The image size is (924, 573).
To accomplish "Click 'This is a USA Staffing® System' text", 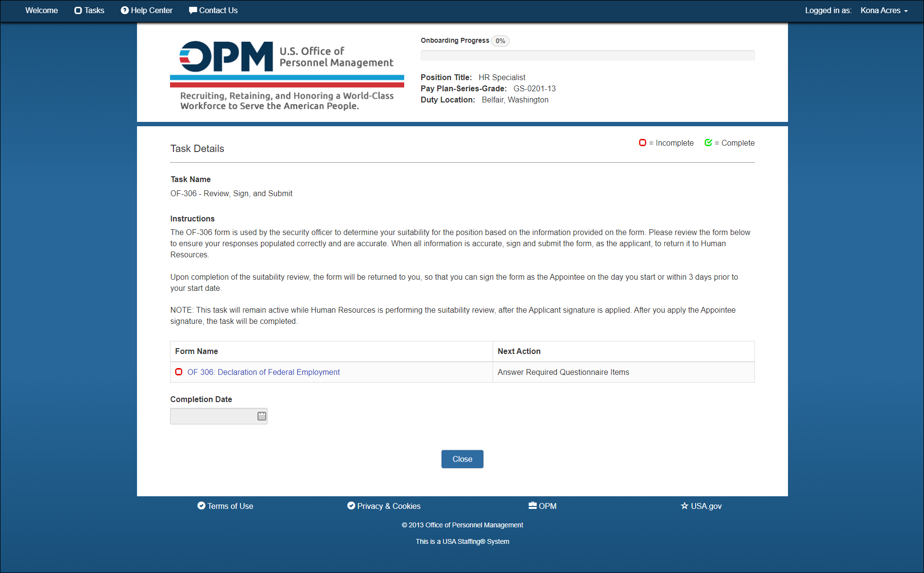I will [462, 541].
